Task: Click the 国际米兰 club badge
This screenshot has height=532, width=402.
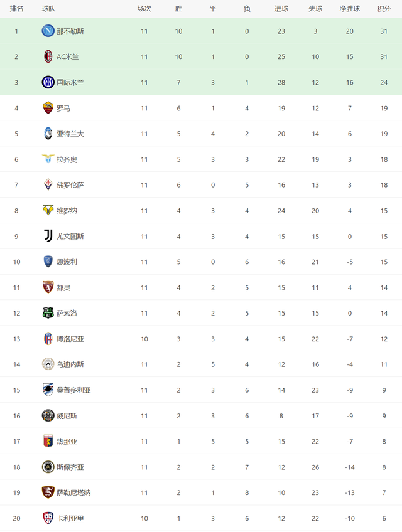Action: click(48, 82)
